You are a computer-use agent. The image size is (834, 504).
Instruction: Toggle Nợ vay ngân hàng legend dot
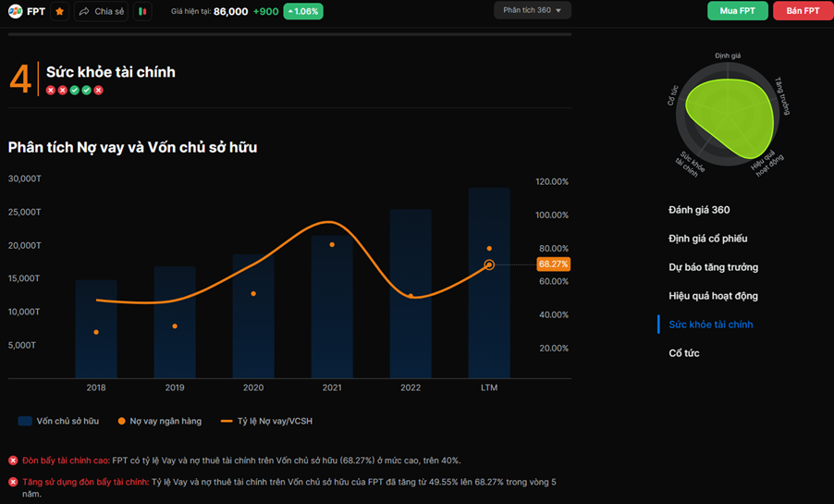coord(121,421)
